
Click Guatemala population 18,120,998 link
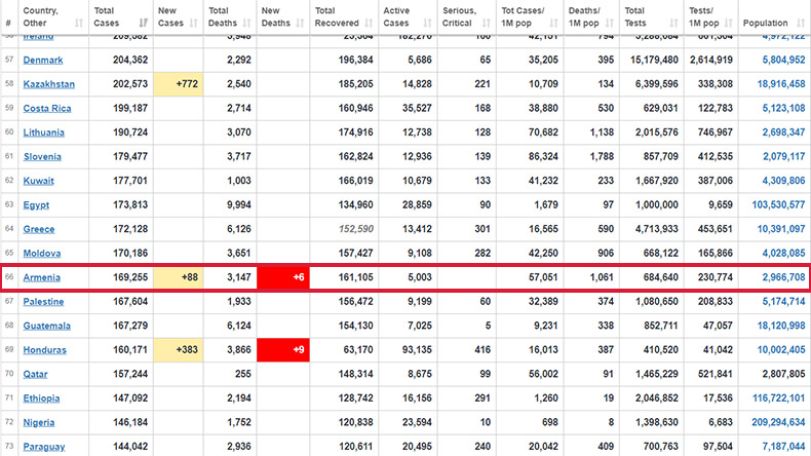781,326
